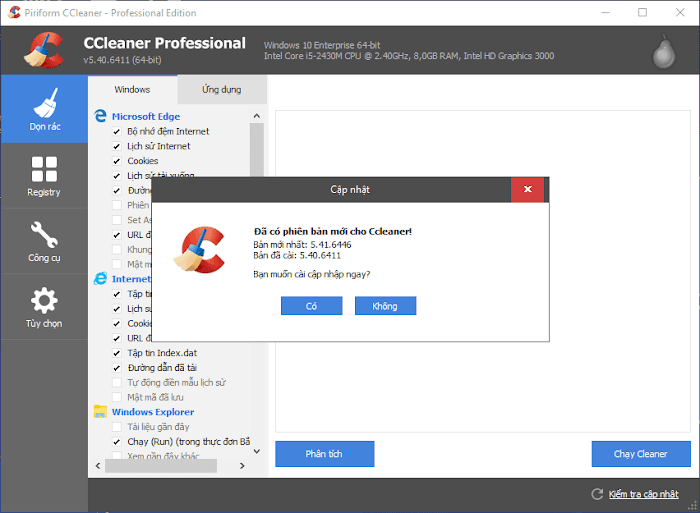Open the Registry section
This screenshot has width=700, height=513.
(44, 176)
